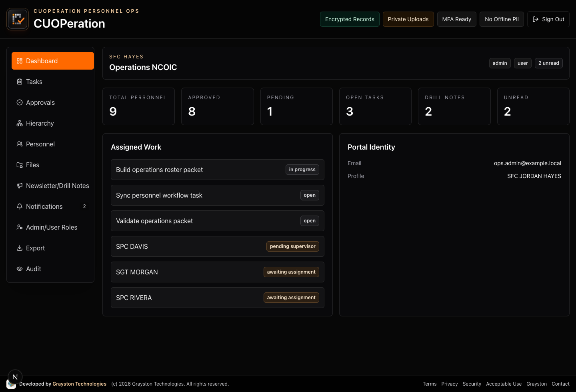Open Sync personnel workflow task row

pos(218,195)
